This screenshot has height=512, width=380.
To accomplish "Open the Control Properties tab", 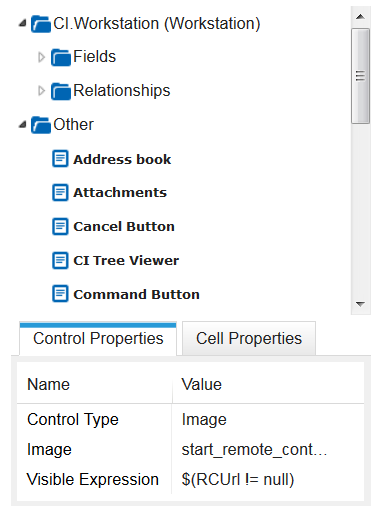I will [x=98, y=338].
